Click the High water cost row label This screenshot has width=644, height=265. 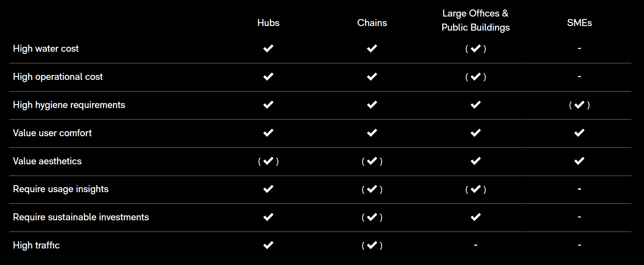46,49
